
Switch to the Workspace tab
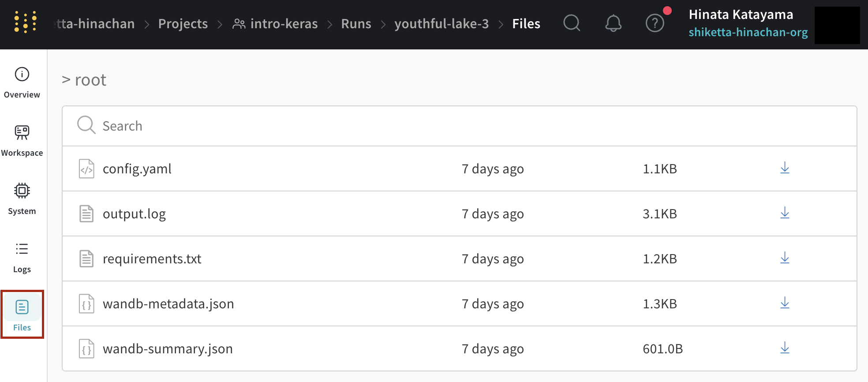(x=22, y=141)
